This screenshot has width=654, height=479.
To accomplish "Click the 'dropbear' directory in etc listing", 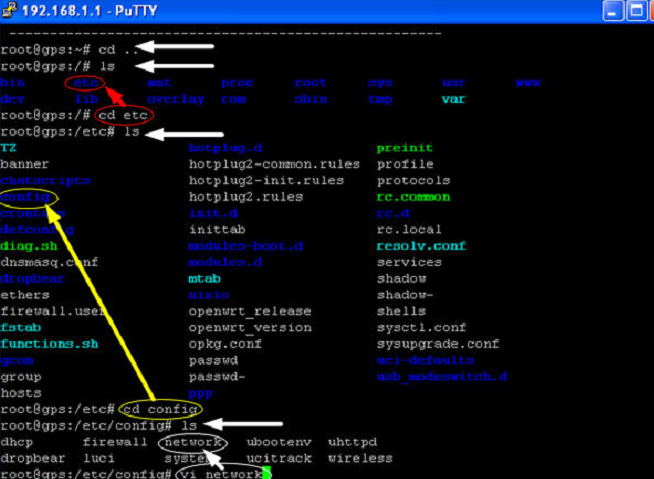I will (33, 279).
